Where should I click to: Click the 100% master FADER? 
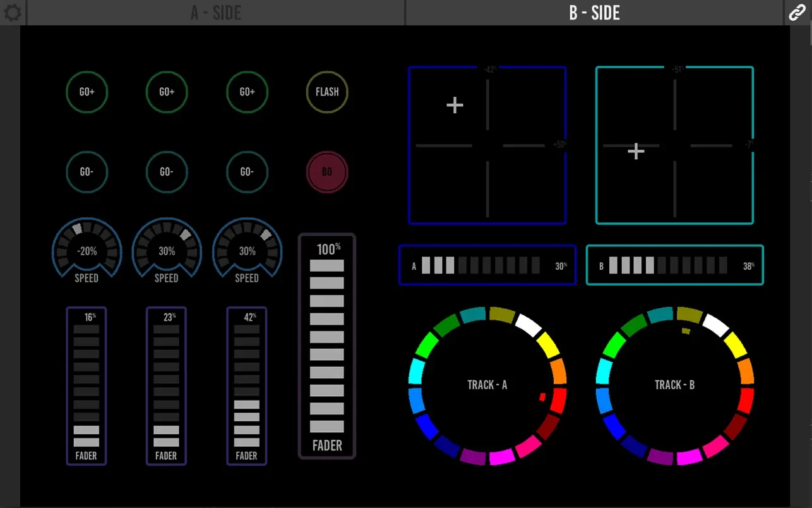(x=327, y=346)
